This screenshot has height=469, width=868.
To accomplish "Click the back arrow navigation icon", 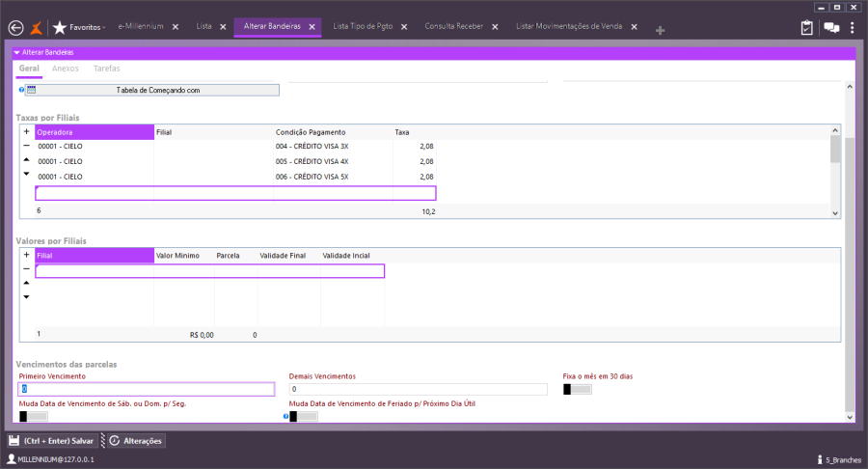I will tap(16, 28).
